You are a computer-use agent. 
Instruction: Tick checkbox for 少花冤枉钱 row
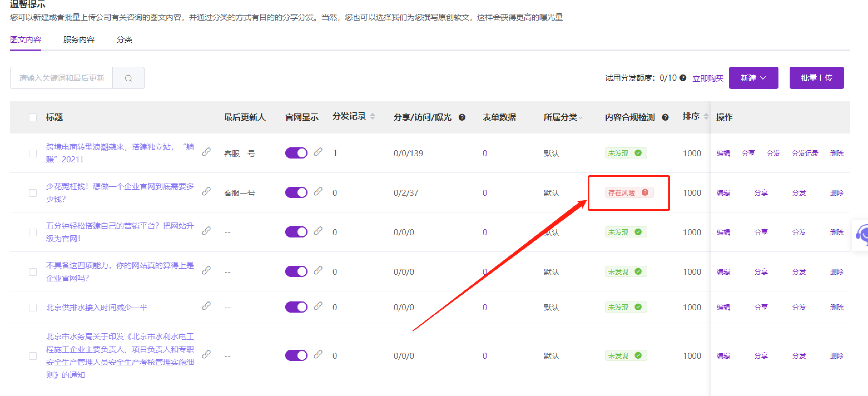(33, 193)
